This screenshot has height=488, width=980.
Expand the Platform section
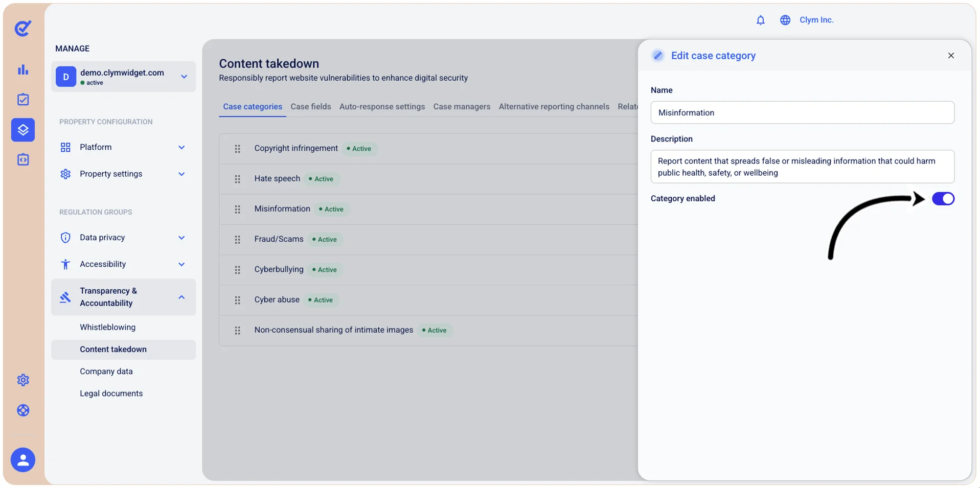click(123, 147)
